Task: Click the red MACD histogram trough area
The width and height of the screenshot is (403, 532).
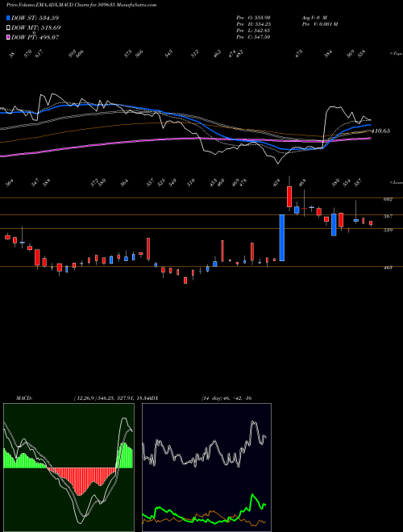Action: point(80,482)
